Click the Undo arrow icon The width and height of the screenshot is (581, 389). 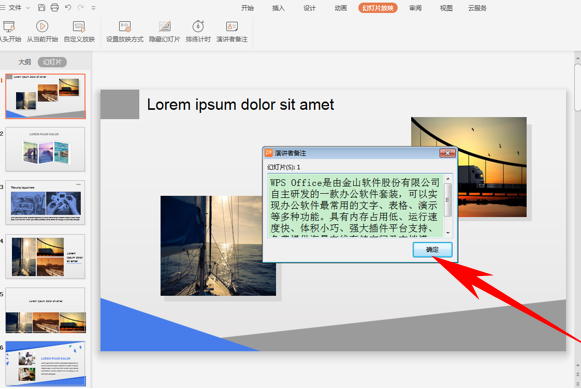tap(68, 7)
